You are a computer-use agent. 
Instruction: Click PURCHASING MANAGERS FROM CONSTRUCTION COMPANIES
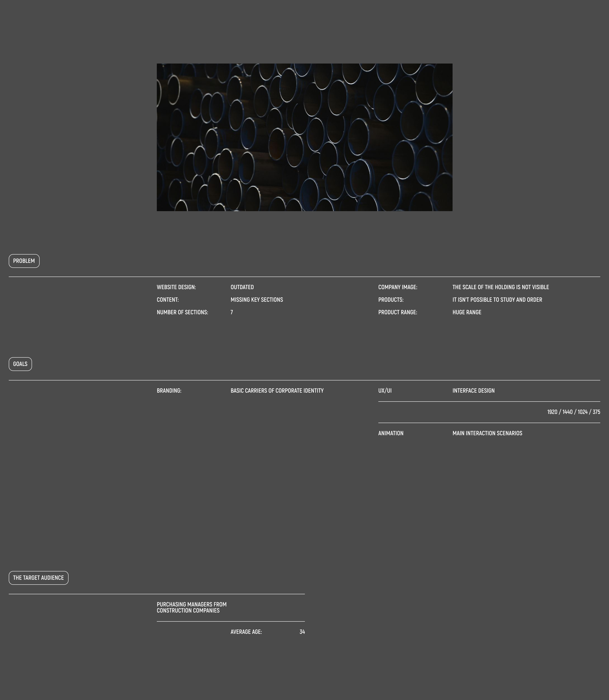pyautogui.click(x=191, y=607)
